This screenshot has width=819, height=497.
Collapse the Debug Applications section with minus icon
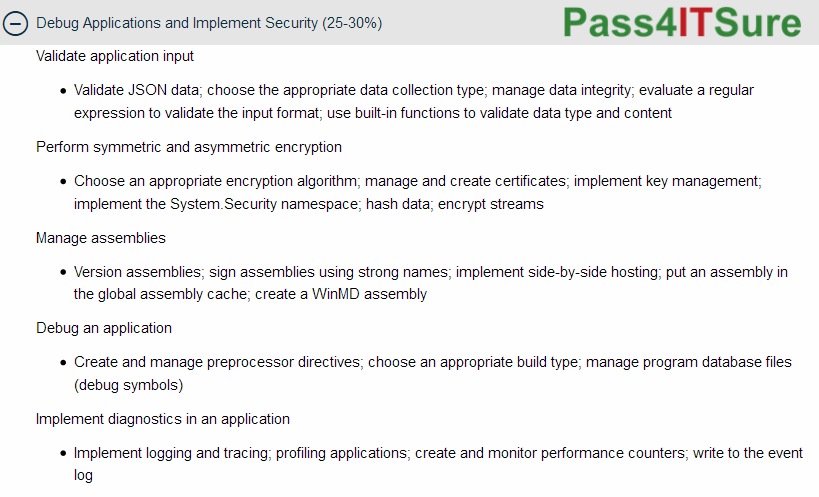pos(15,23)
